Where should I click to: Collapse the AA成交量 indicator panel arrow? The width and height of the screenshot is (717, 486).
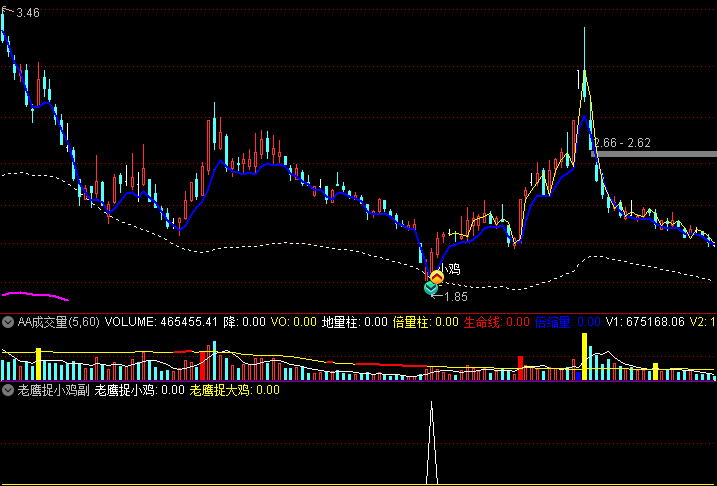pyautogui.click(x=8, y=322)
